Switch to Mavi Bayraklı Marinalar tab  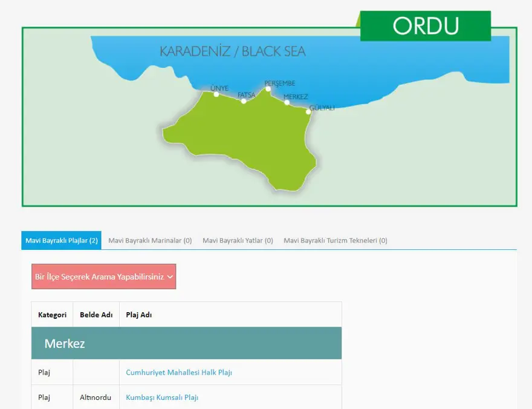click(150, 240)
